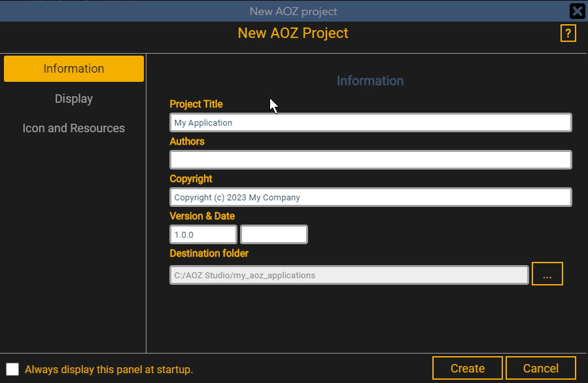Click the Cancel button
Image resolution: width=588 pixels, height=383 pixels.
pos(540,369)
